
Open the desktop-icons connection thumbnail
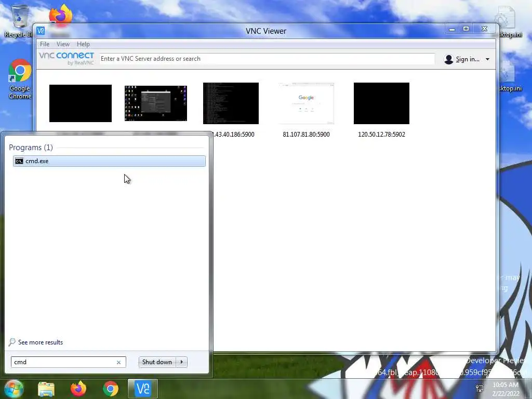pos(156,103)
